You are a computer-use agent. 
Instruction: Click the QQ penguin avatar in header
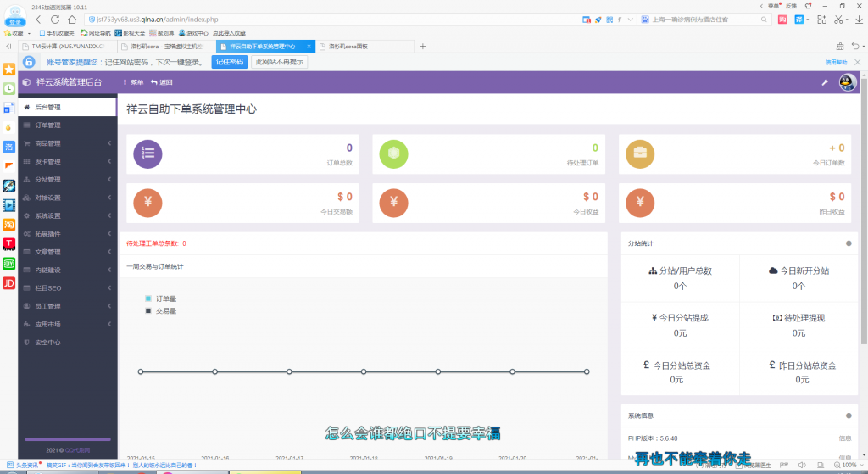pyautogui.click(x=847, y=82)
